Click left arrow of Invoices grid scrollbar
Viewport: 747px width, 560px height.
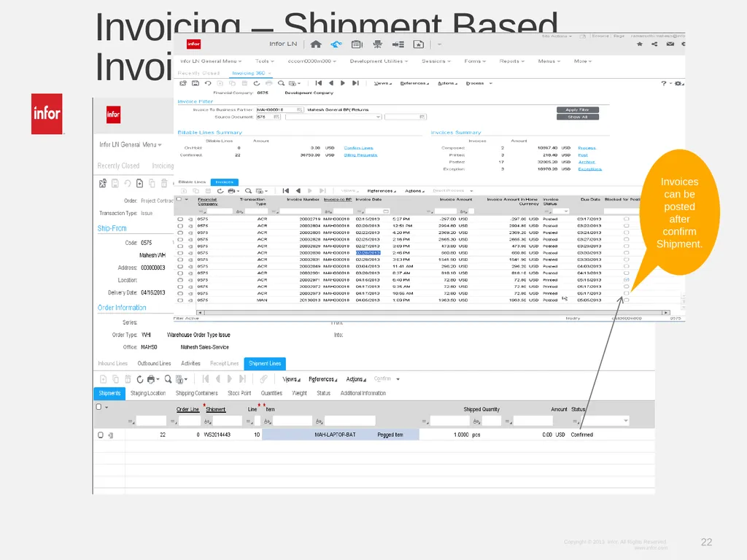click(x=200, y=313)
